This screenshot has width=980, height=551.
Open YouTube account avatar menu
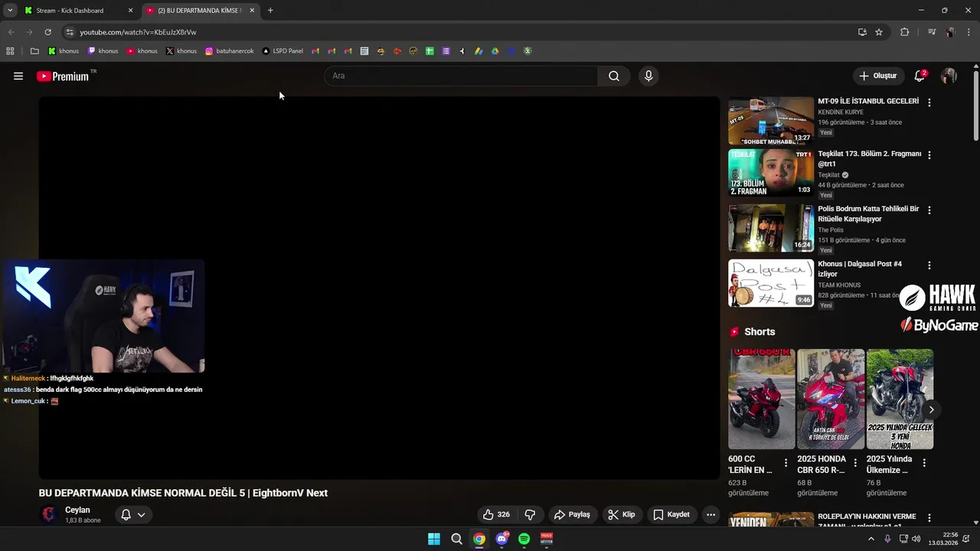949,76
